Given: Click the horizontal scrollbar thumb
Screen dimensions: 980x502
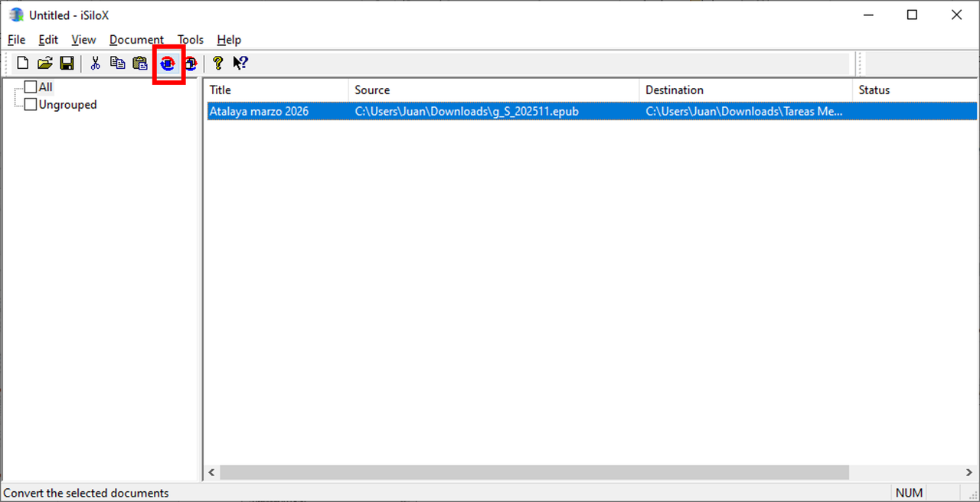Looking at the screenshot, I should (x=534, y=473).
